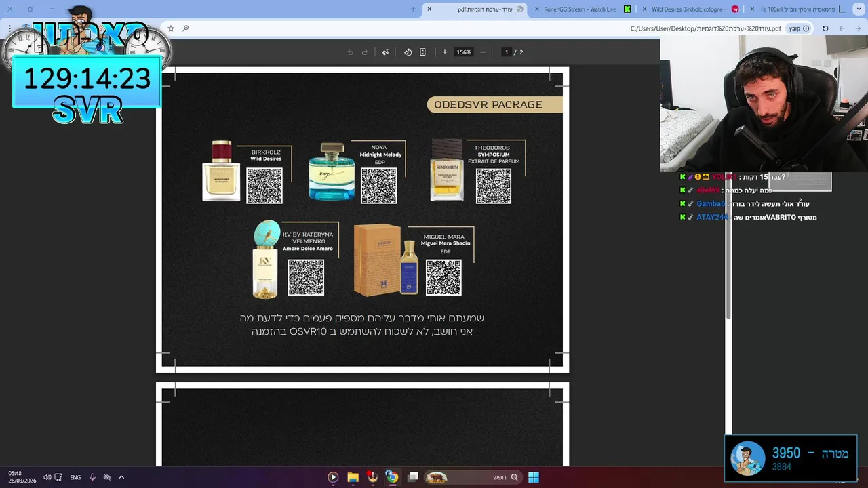Open the red-badged app on taskbar
This screenshot has width=868, height=488.
point(372,477)
